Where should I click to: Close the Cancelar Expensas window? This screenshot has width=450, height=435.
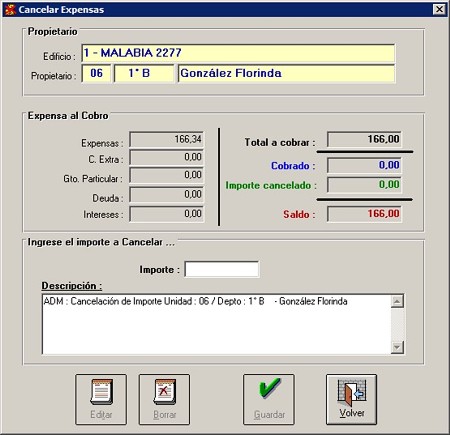point(439,9)
